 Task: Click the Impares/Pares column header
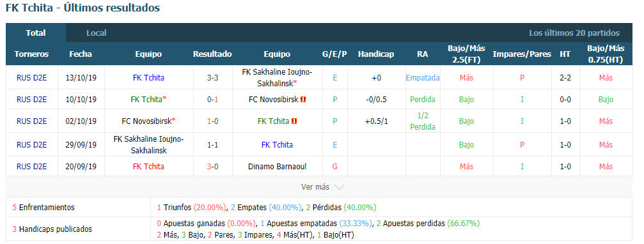(x=522, y=54)
